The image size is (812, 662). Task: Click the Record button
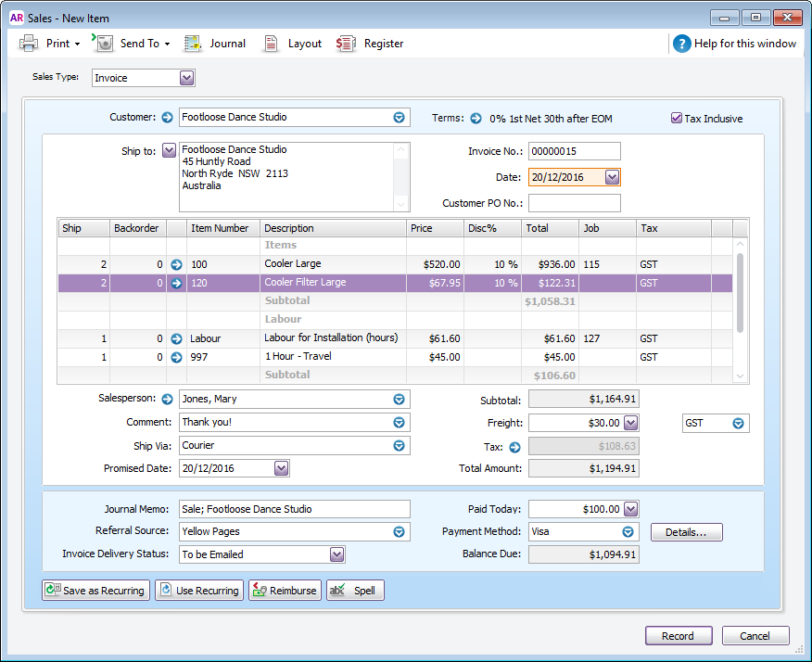pyautogui.click(x=678, y=636)
